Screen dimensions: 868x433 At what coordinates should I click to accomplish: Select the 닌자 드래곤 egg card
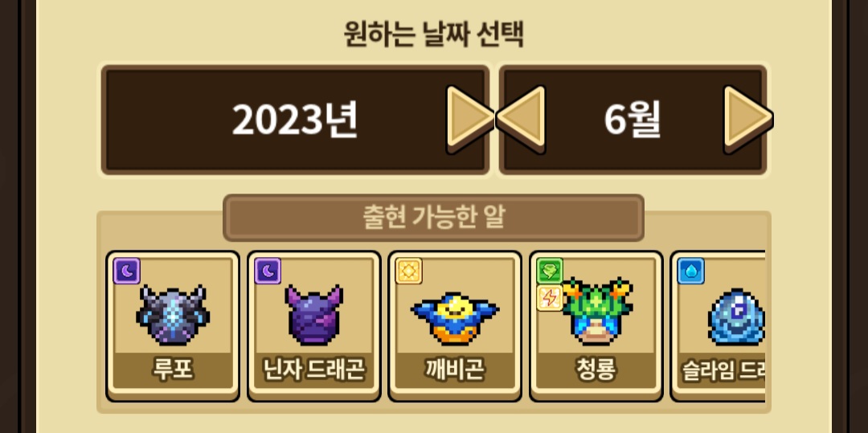click(x=314, y=326)
